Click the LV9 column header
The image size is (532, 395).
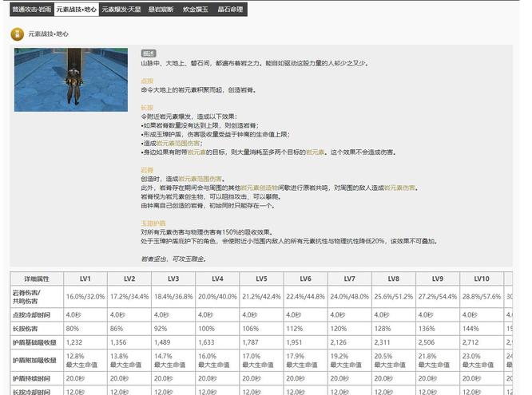(x=437, y=278)
